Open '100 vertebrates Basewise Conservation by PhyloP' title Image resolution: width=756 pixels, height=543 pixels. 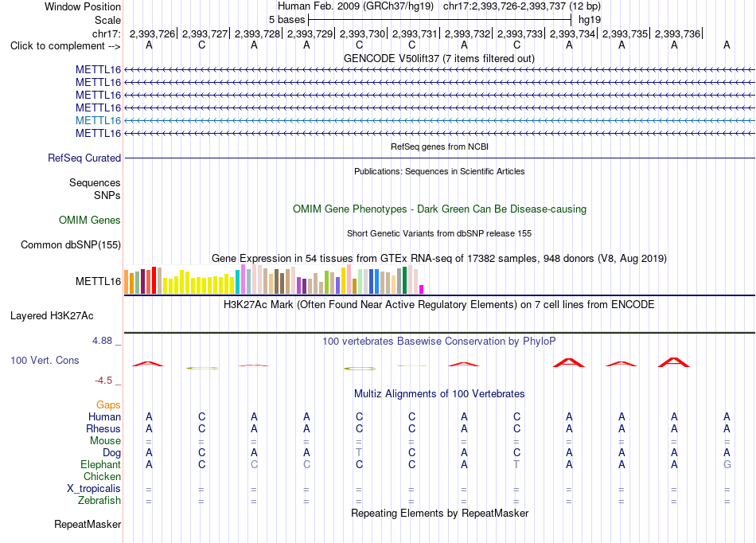(438, 341)
